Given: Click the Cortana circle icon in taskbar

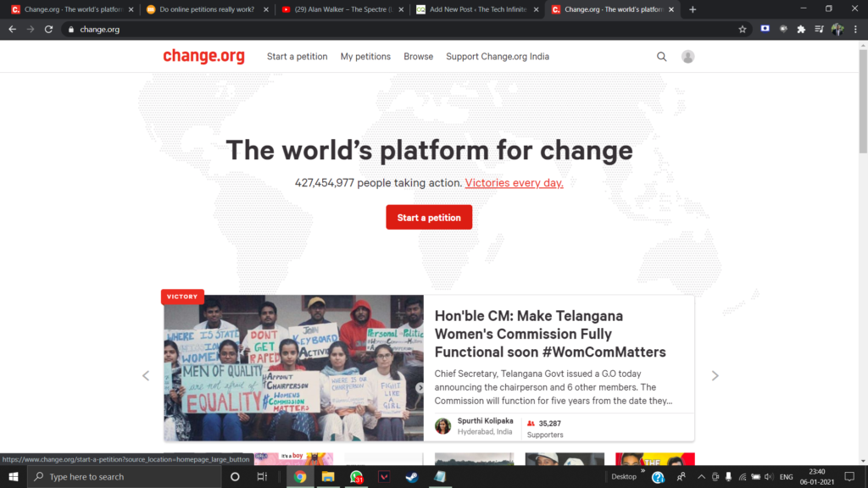Looking at the screenshot, I should (235, 476).
